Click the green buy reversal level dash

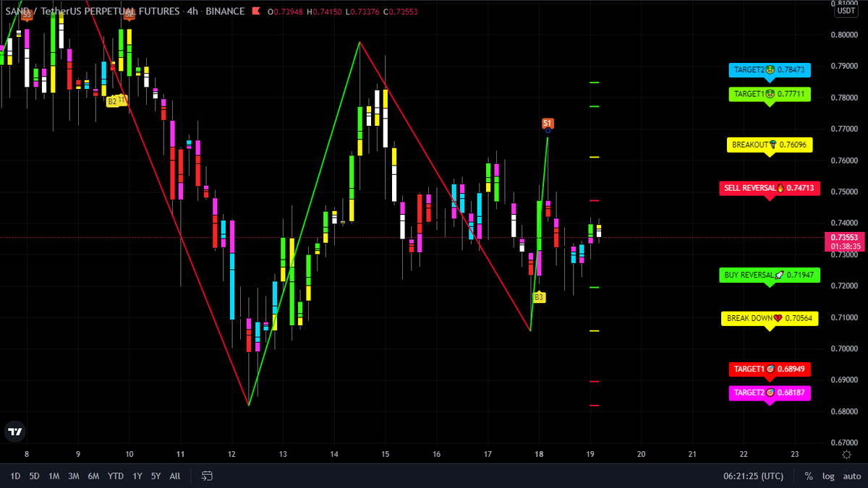point(595,287)
